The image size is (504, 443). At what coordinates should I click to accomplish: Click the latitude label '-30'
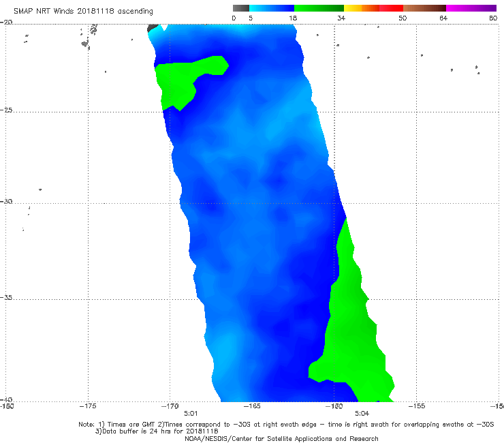click(6, 201)
